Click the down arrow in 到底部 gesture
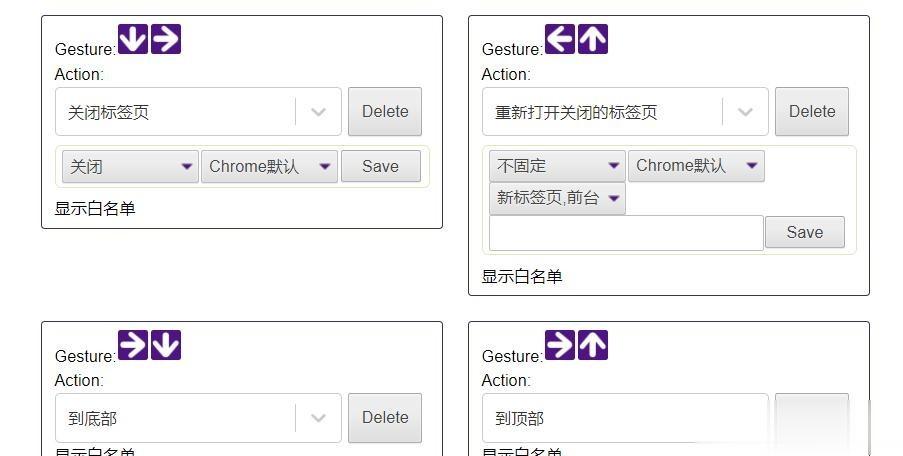This screenshot has height=456, width=903. pyautogui.click(x=166, y=346)
